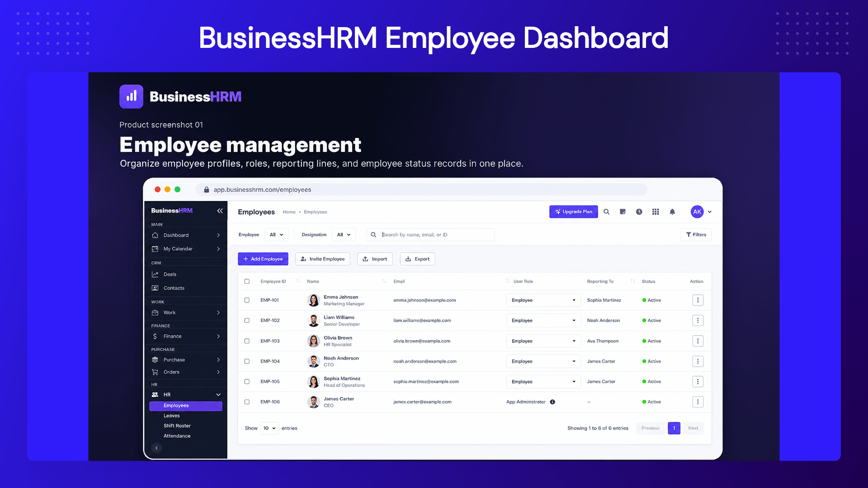
Task: Open the Employee filter All dropdown
Action: pos(276,235)
